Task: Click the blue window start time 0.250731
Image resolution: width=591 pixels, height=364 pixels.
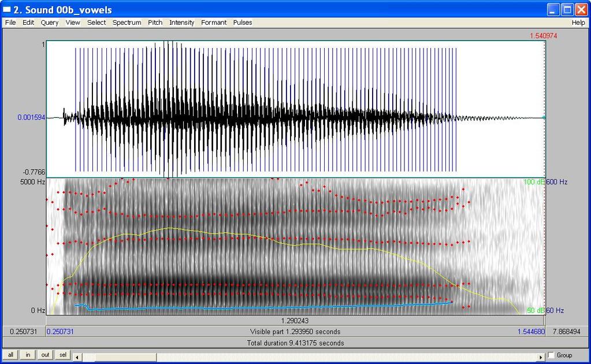Action: [60, 332]
